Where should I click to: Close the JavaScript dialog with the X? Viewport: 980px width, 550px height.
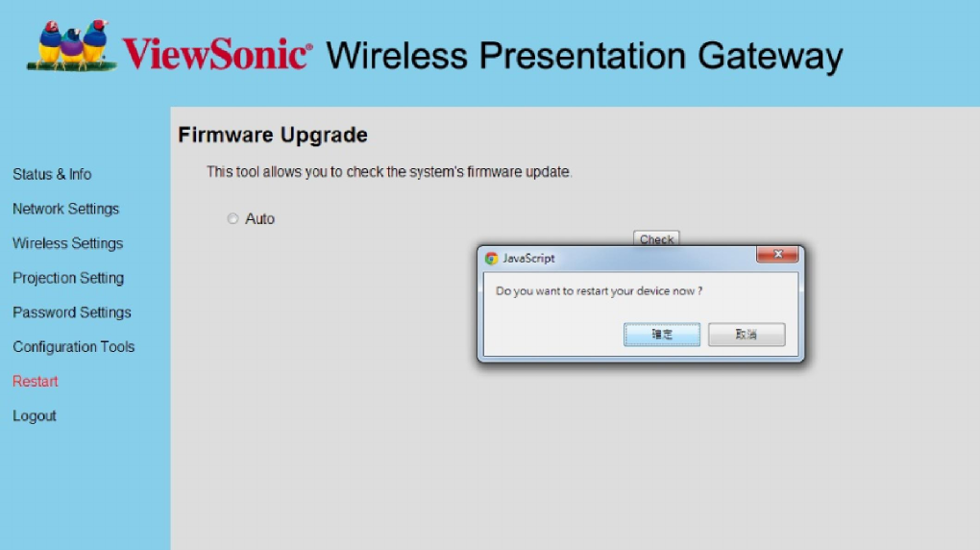click(x=777, y=254)
